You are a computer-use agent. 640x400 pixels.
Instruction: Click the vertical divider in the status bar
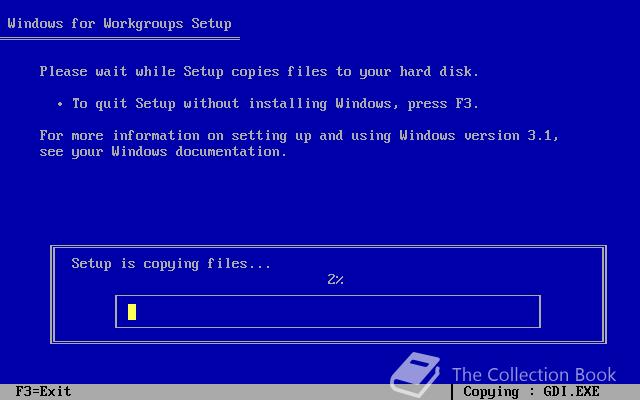click(x=452, y=392)
